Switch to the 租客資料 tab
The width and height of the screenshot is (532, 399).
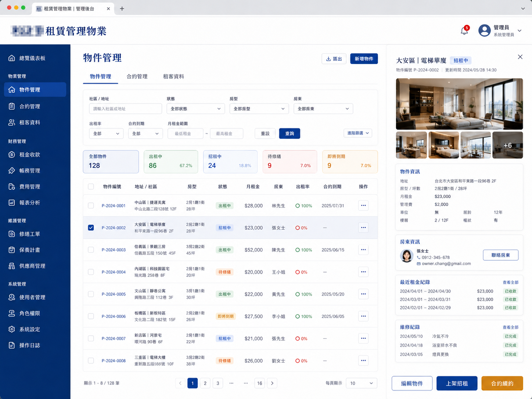point(173,76)
